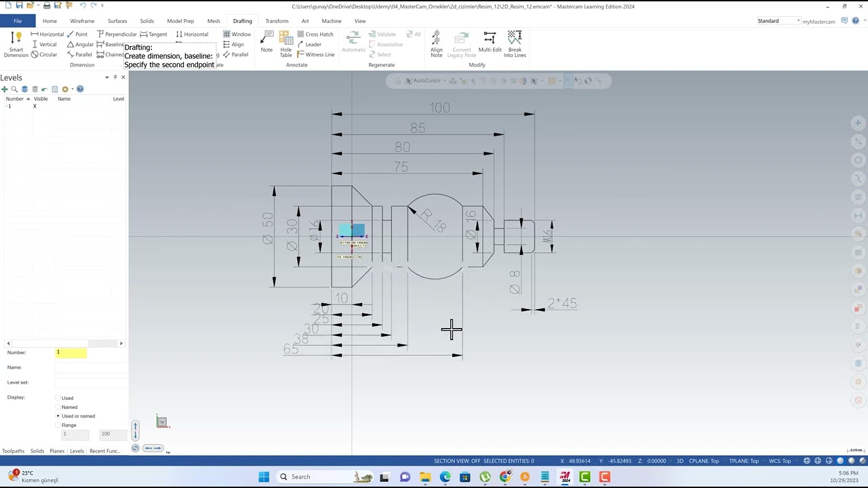Choose the Vertical dimension tool

tap(44, 44)
